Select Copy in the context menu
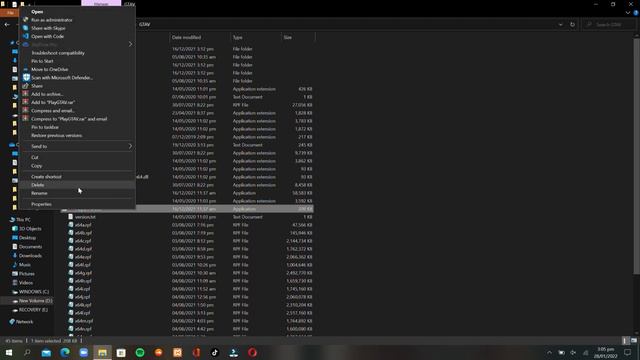 (37, 165)
